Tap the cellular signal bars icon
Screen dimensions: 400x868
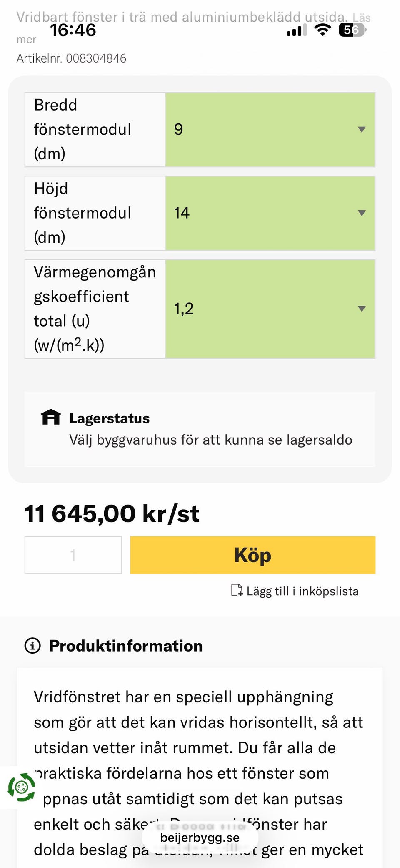point(297,30)
